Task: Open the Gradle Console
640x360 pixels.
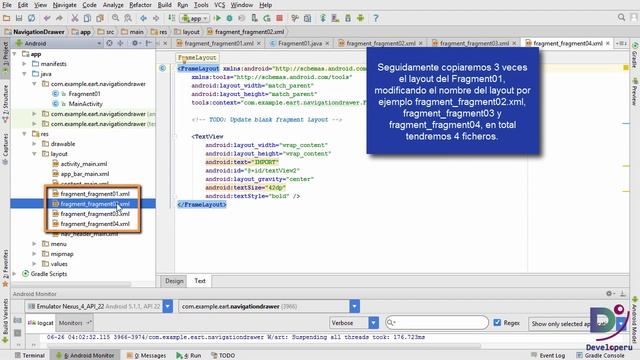Action: tap(600, 356)
